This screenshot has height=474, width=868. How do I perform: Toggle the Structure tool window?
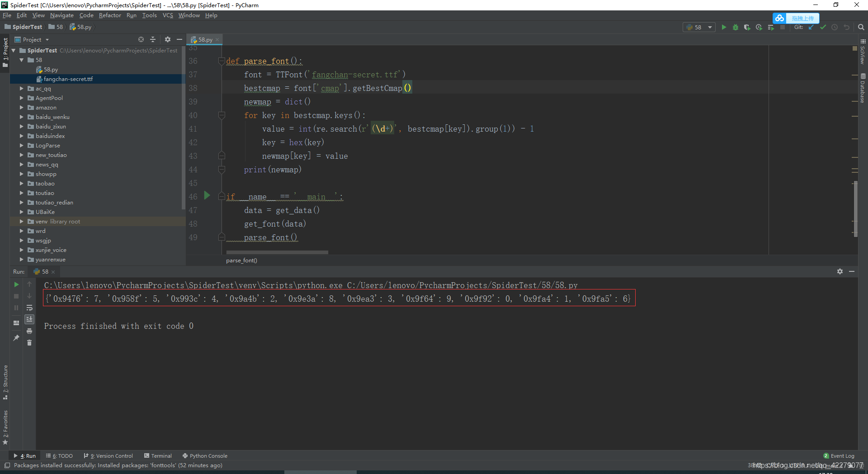(x=5, y=382)
